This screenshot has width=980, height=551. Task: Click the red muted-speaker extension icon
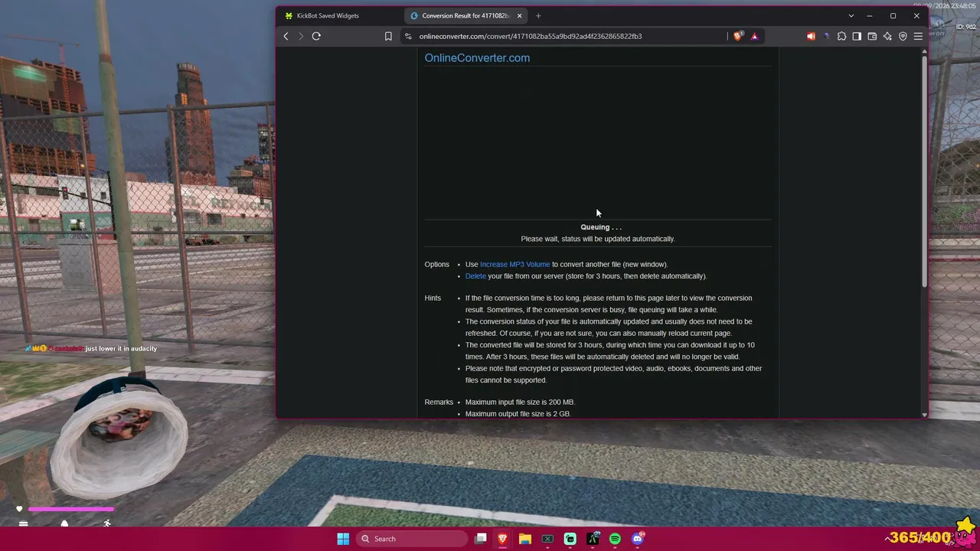coord(811,36)
